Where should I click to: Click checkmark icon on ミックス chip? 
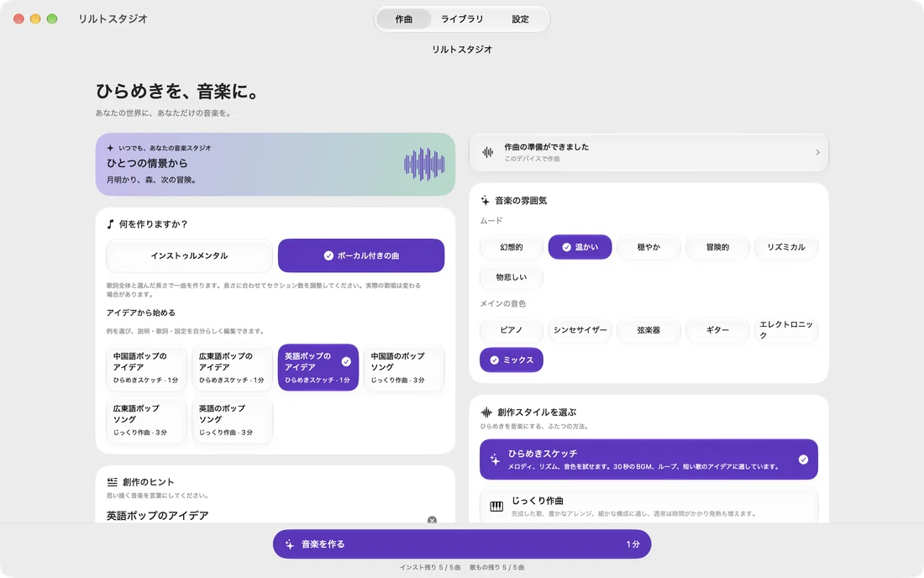495,360
